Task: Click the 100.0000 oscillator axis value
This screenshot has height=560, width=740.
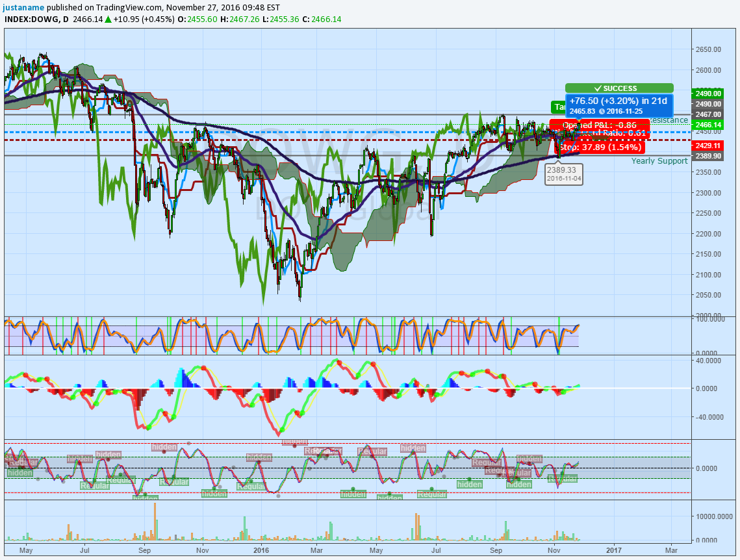Action: (710, 320)
